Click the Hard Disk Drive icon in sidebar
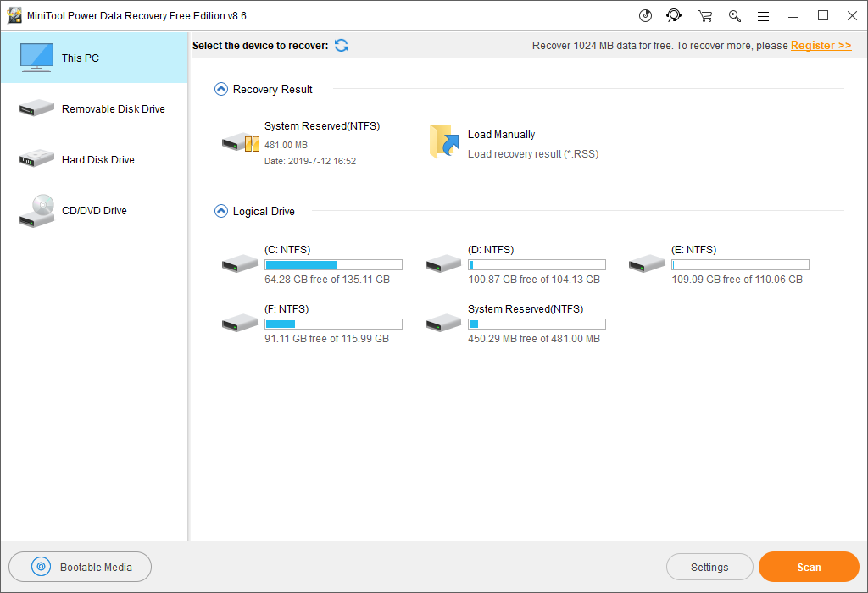 click(36, 158)
